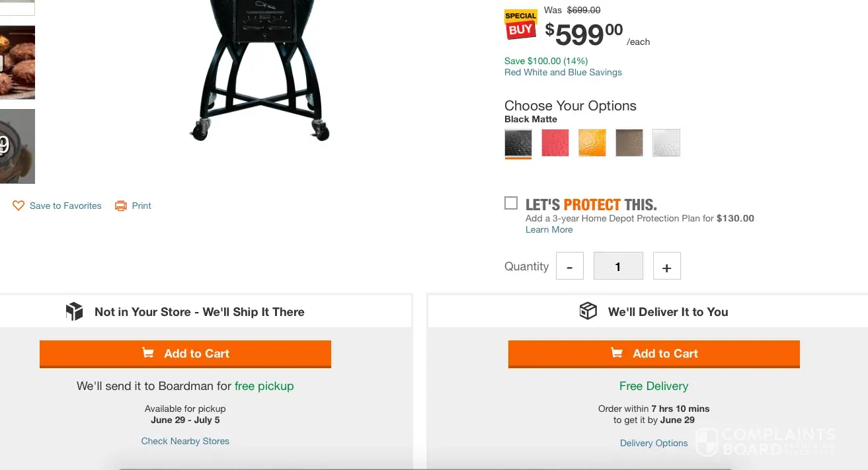Open the Delivery Options link
Viewport: 868px width, 470px height.
point(654,443)
